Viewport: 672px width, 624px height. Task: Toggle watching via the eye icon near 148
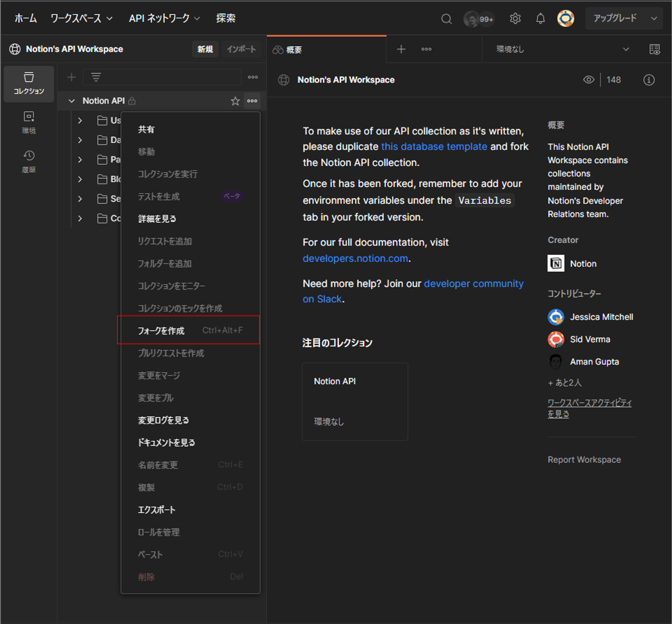point(589,80)
